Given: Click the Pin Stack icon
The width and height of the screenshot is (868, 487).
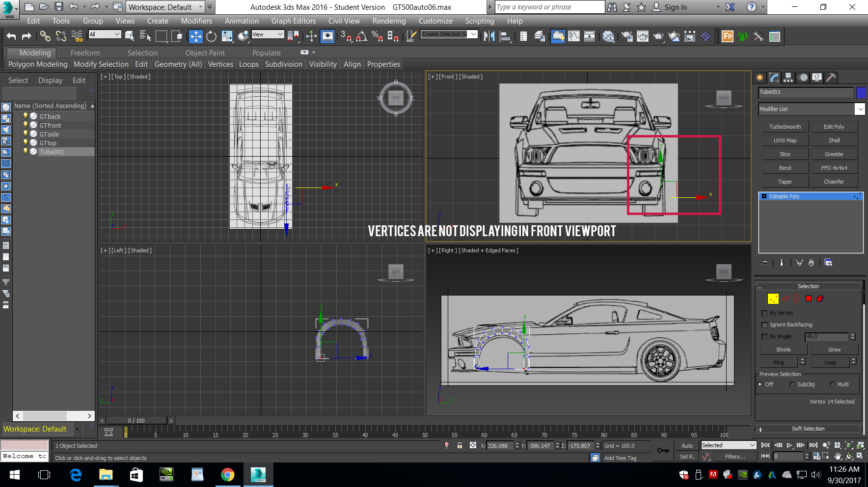Looking at the screenshot, I should 764,263.
